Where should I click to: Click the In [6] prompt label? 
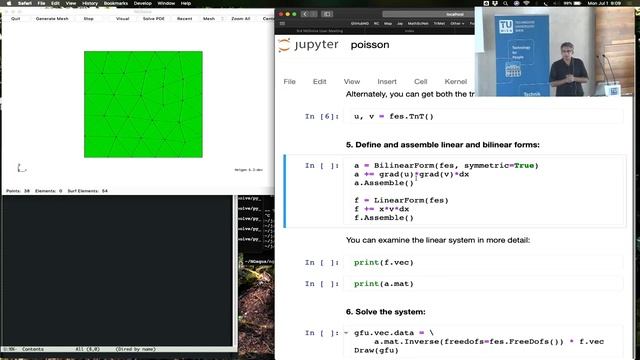[322, 116]
